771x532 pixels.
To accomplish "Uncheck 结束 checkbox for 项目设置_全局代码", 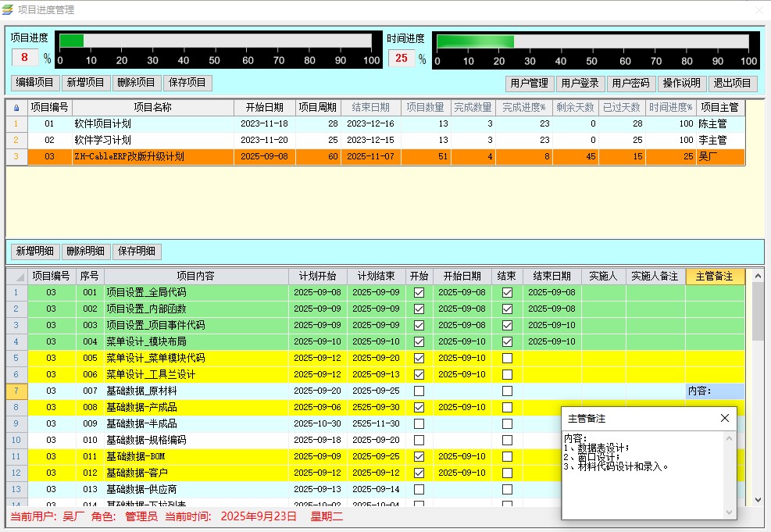I will coord(507,292).
